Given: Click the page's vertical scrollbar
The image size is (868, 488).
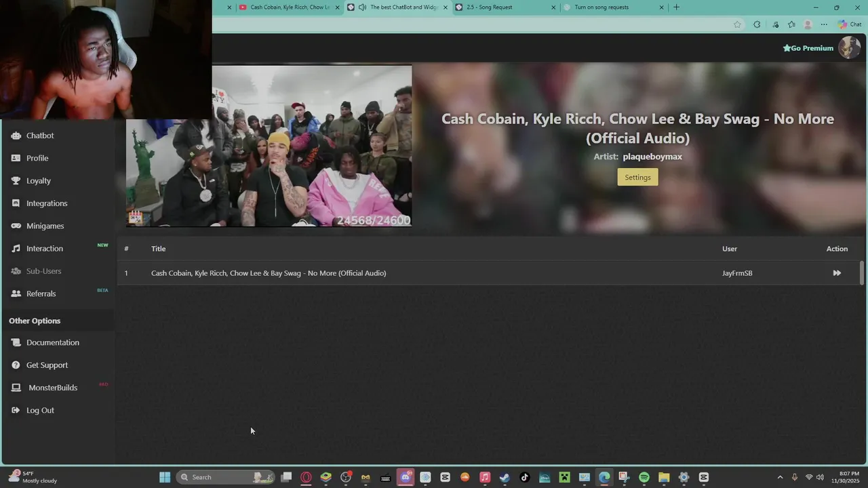Looking at the screenshot, I should coord(862,272).
